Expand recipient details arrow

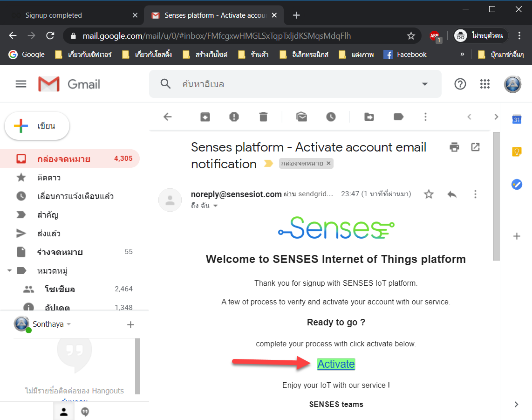[215, 206]
